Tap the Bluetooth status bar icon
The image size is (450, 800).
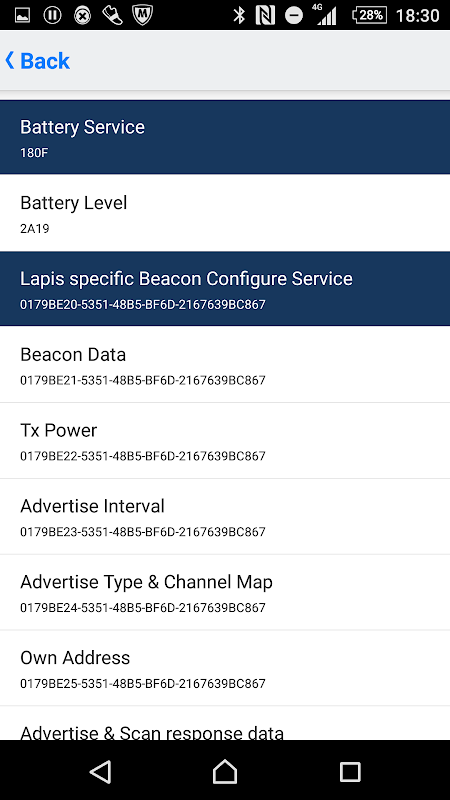pos(239,15)
